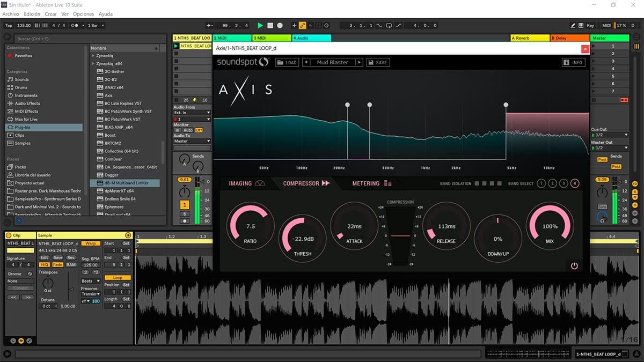
Task: Select band 1 in Band Select
Action: (x=541, y=183)
